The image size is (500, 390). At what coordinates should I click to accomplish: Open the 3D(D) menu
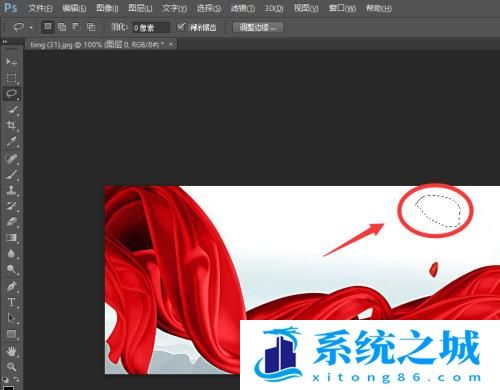(274, 8)
